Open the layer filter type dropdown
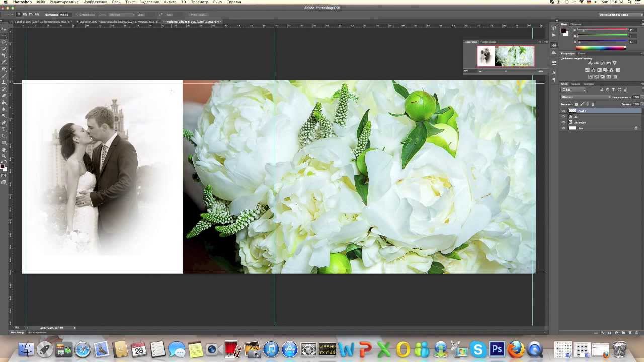 [x=573, y=89]
